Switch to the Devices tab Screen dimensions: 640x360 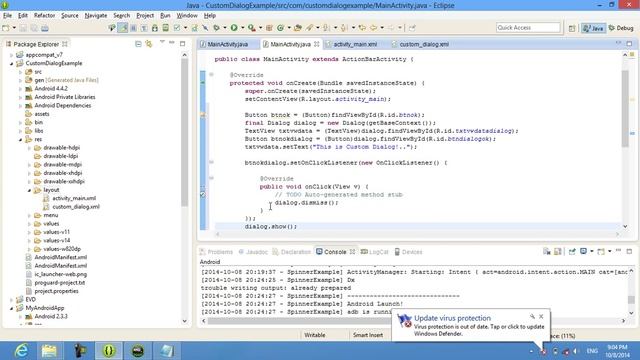[x=408, y=252]
